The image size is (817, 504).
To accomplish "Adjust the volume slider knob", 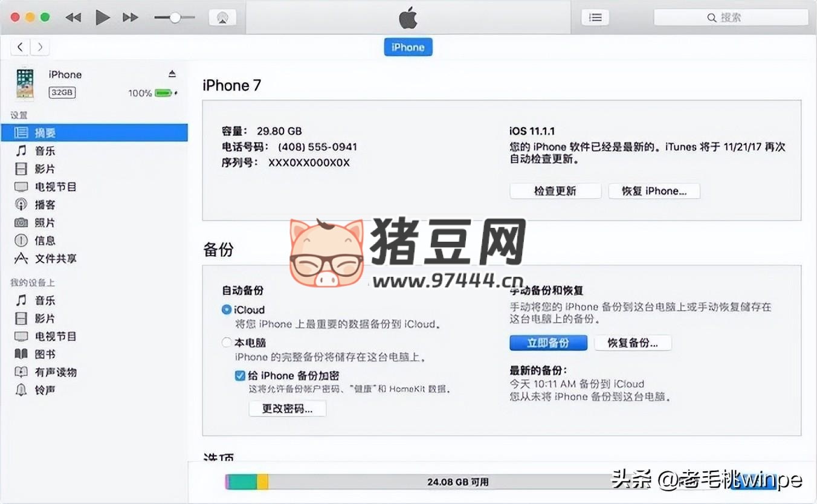I will coord(175,18).
